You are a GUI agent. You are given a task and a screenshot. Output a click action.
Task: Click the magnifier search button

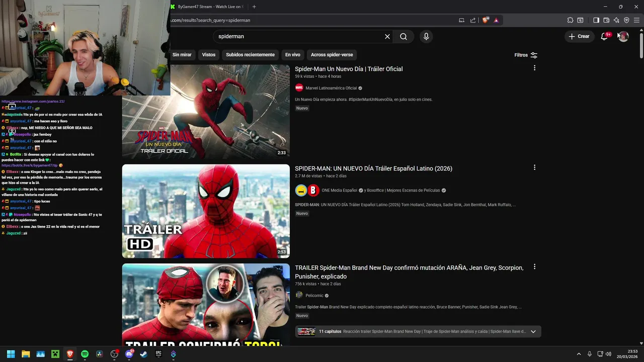pos(404,37)
